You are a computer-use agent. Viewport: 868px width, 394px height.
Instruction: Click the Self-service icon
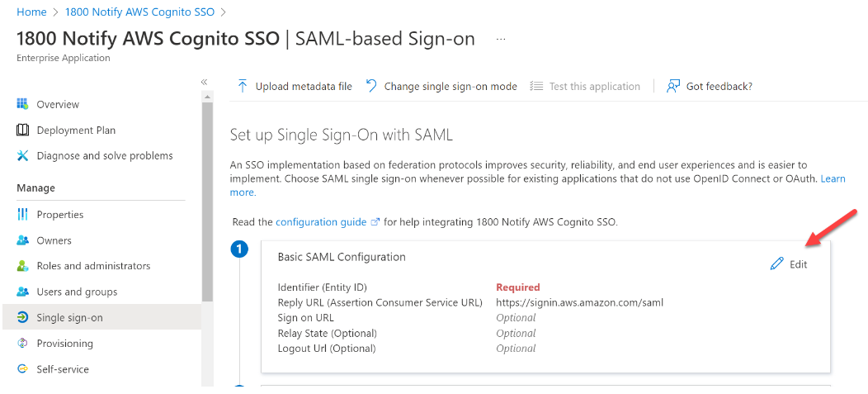(x=22, y=369)
